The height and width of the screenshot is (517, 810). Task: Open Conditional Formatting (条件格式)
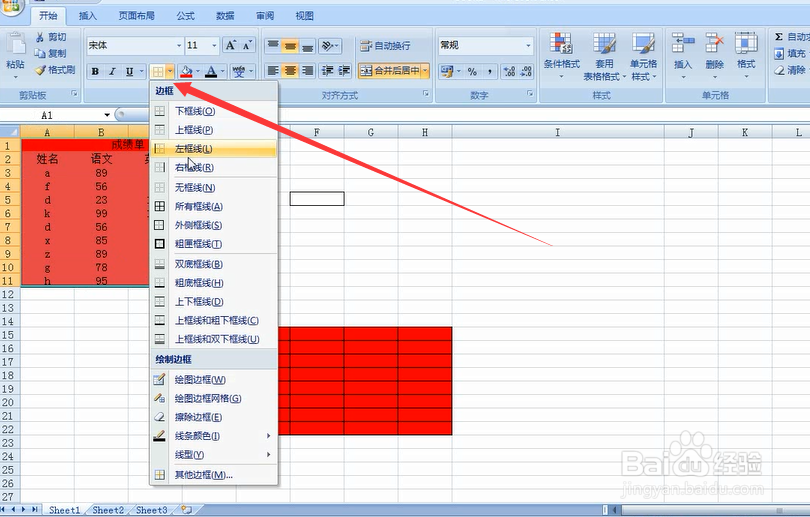[562, 56]
